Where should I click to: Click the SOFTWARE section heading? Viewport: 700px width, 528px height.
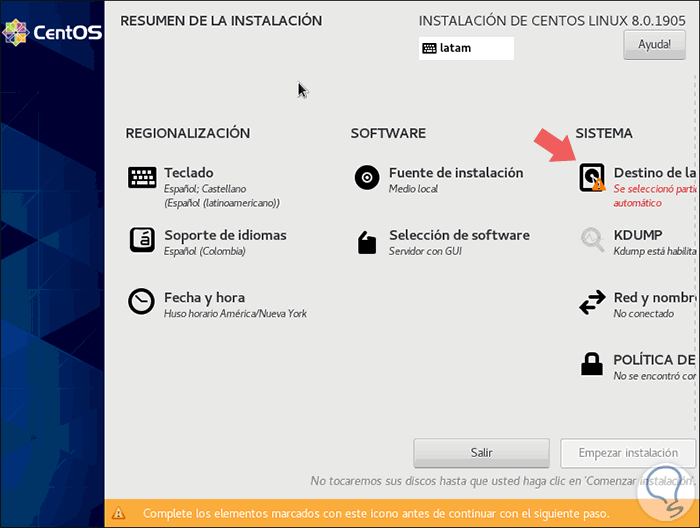tap(388, 133)
